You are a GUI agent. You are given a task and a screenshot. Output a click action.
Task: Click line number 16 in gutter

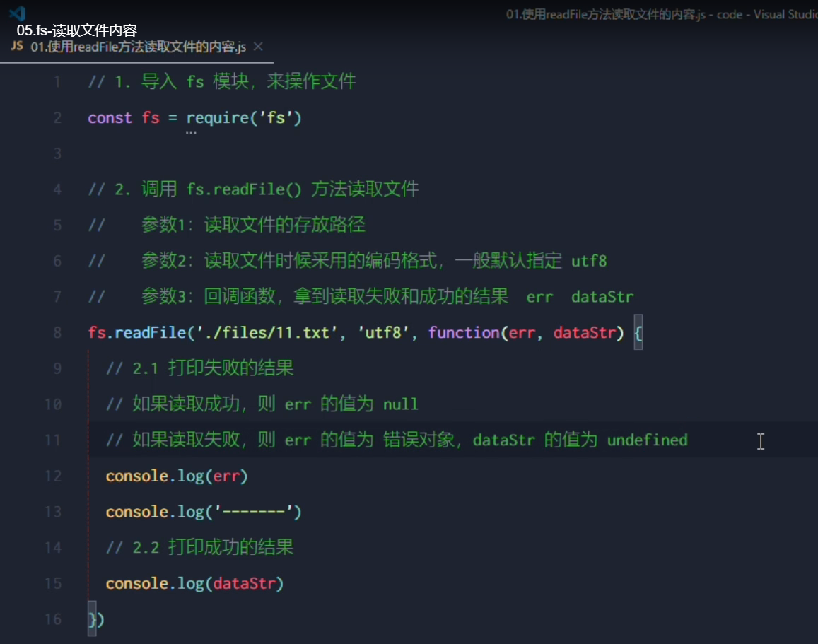click(53, 619)
